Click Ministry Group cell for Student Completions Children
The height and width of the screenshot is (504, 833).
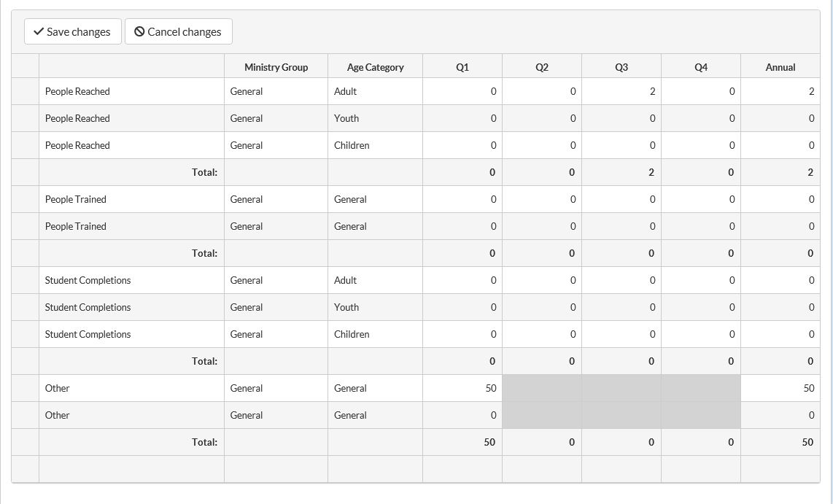point(276,334)
